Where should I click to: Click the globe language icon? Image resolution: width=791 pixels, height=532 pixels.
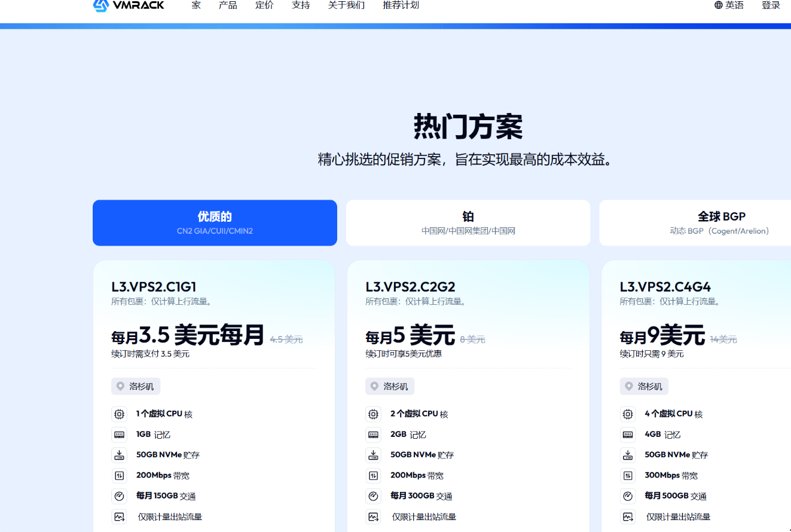(718, 5)
